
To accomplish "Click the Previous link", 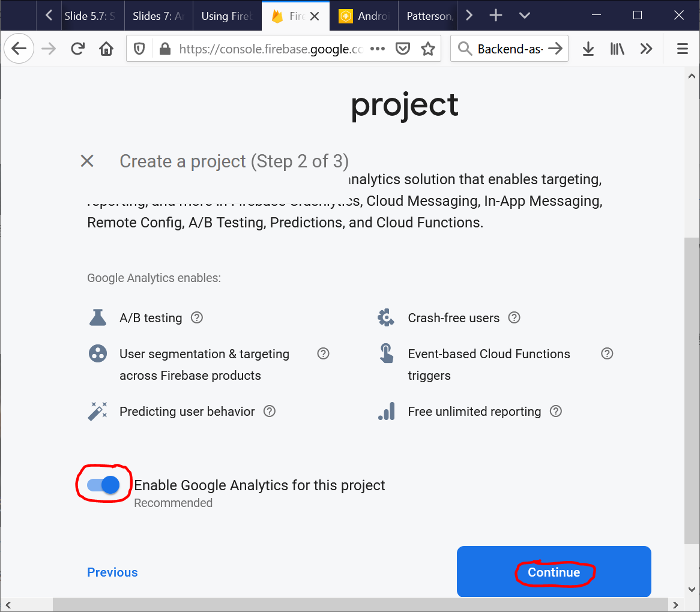I will point(112,572).
